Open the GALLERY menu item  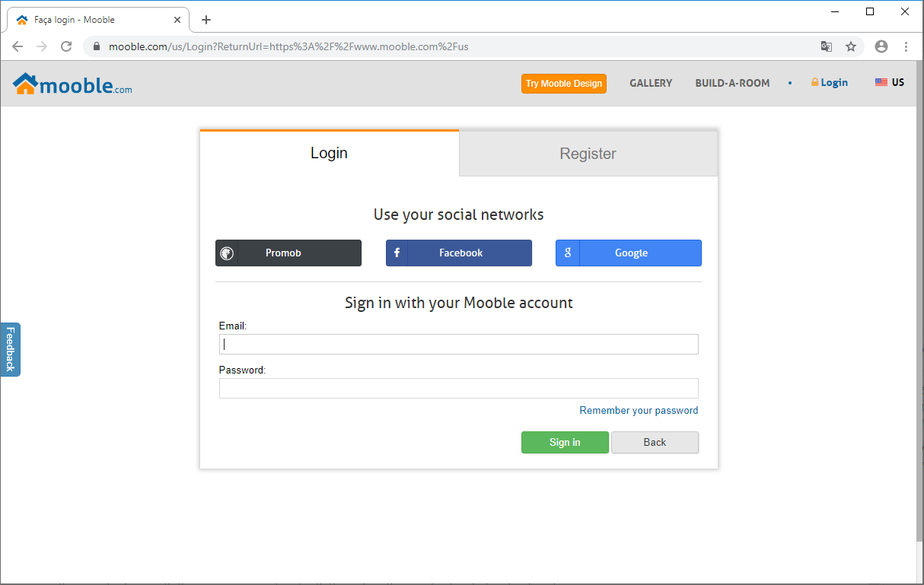click(x=651, y=83)
